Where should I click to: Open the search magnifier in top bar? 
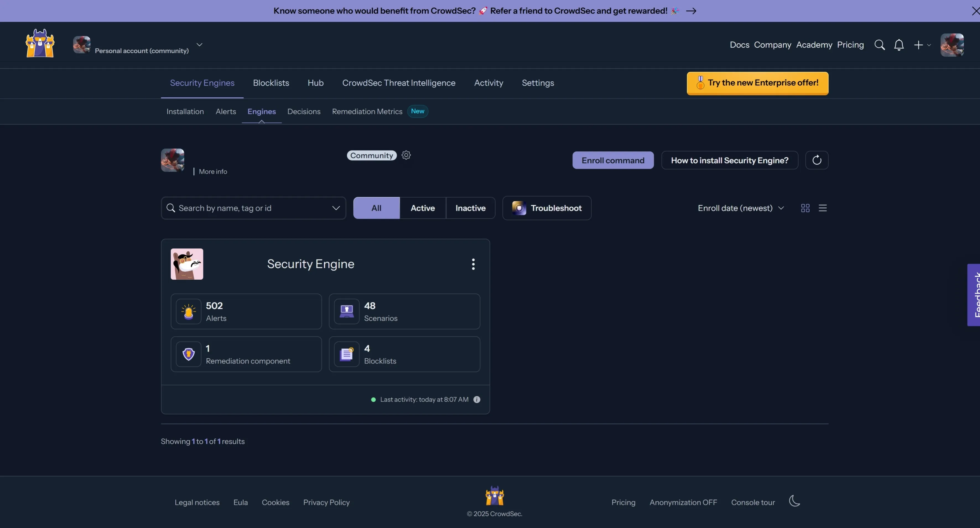(879, 45)
